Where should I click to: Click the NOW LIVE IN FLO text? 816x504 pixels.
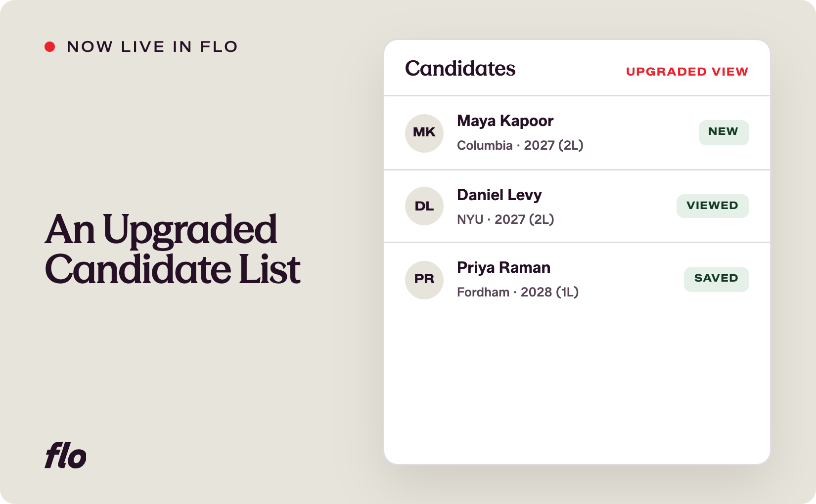click(x=152, y=47)
